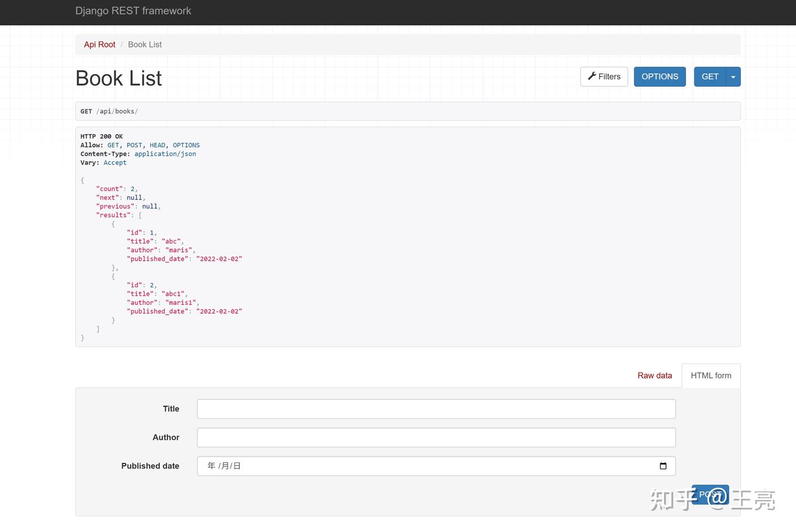Image resolution: width=796 pixels, height=532 pixels.
Task: Submit the form with the POST button
Action: 710,494
